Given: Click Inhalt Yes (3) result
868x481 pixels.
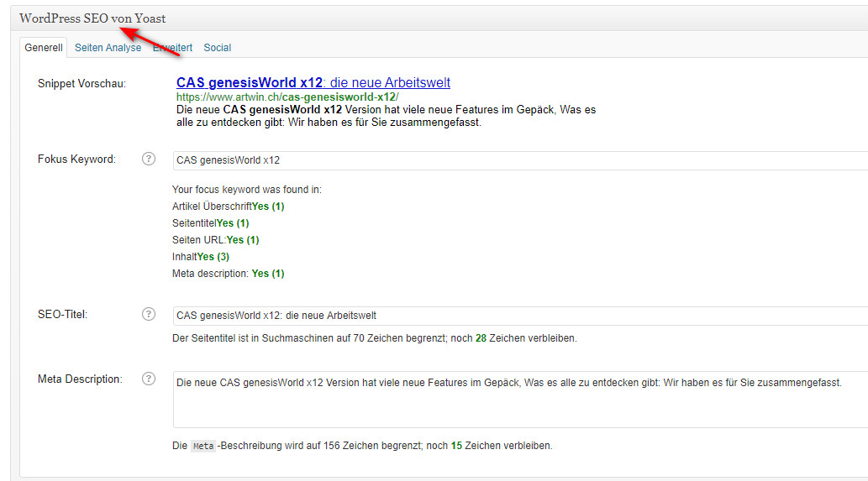Looking at the screenshot, I should pyautogui.click(x=200, y=257).
